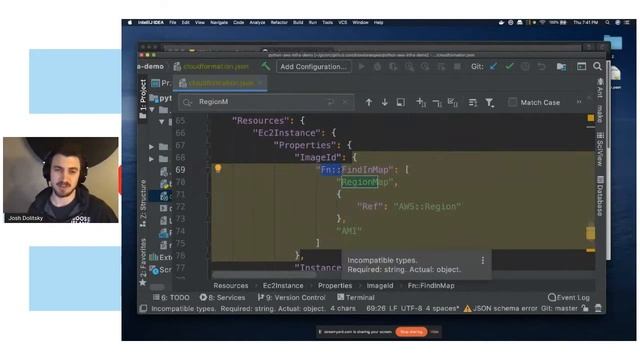Viewport: 640px width, 360px height.
Task: Click the Open in Find Window icon
Action: (400, 102)
